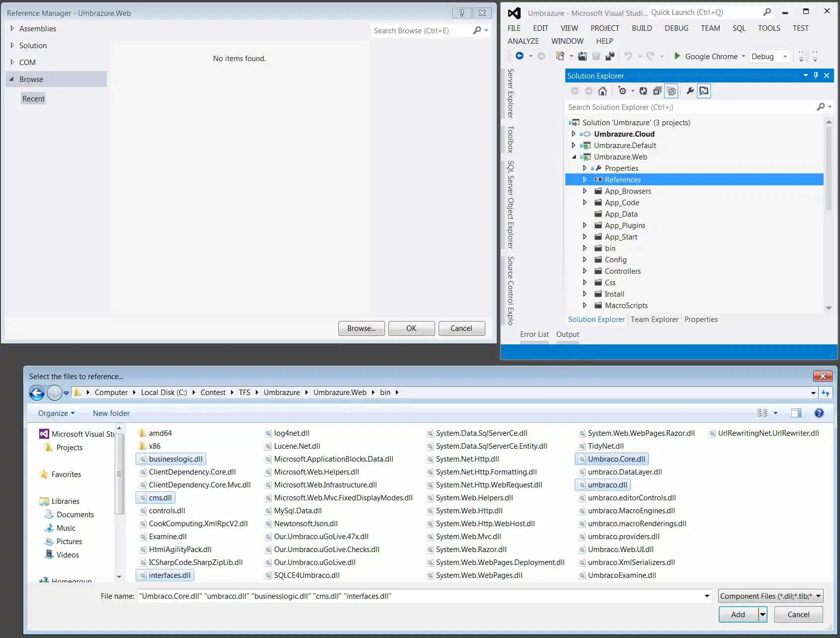
Task: Click the Undo icon in Visual Studio toolbar
Action: click(x=628, y=56)
